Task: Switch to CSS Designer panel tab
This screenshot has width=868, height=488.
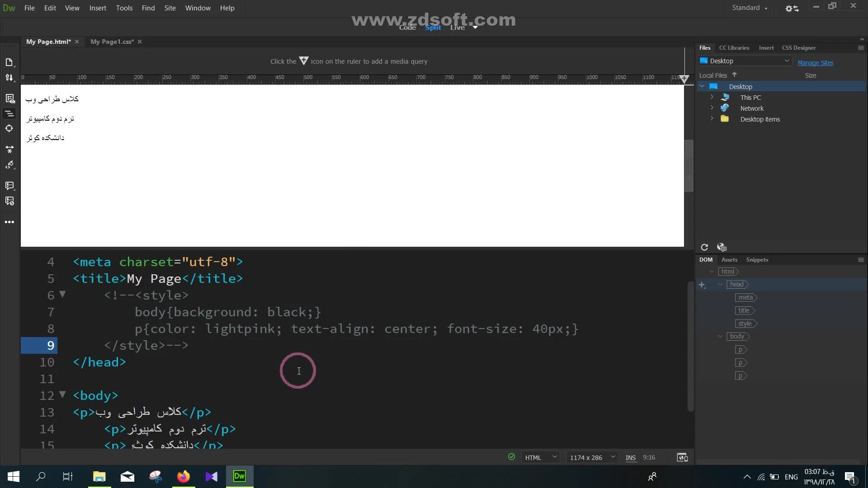Action: point(799,48)
